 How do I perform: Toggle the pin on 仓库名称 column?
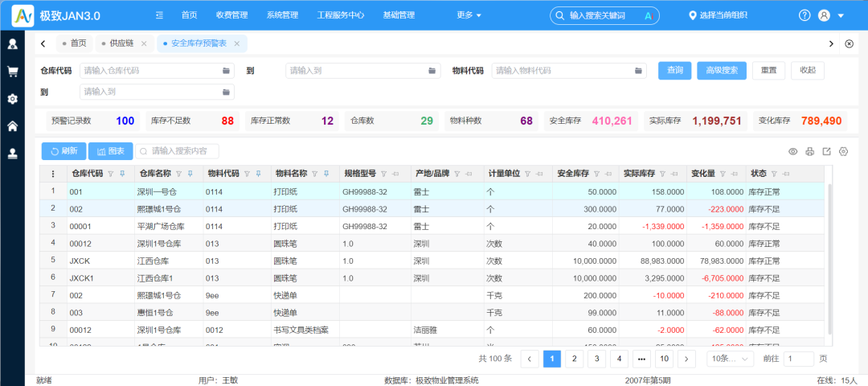[x=190, y=174]
